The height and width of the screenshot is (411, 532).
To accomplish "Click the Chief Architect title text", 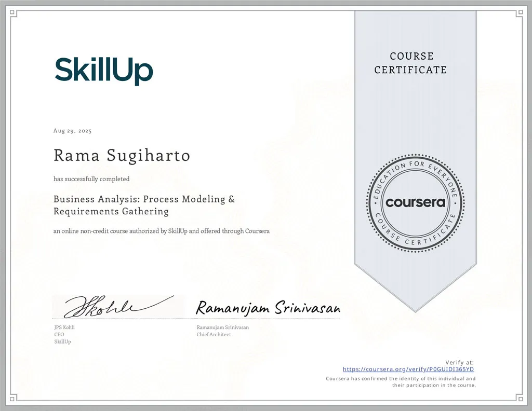I will tap(214, 335).
